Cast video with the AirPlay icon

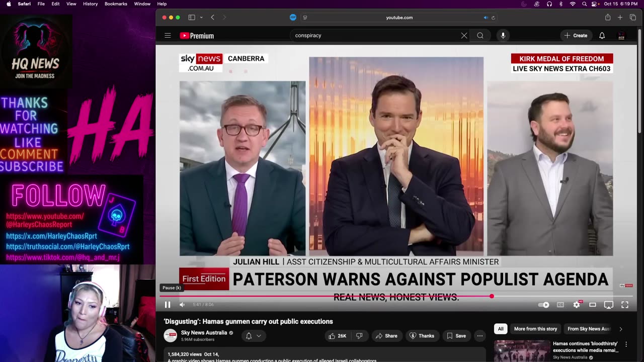pyautogui.click(x=608, y=305)
